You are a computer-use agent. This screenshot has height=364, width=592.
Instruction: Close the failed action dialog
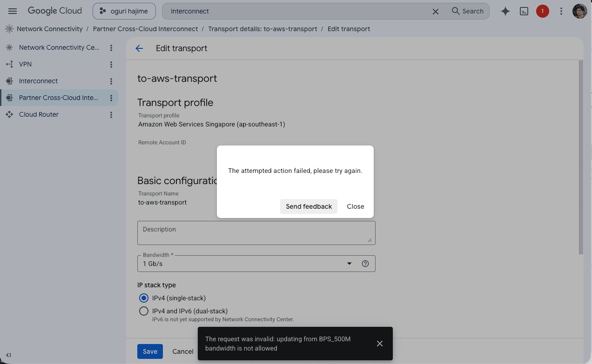click(356, 206)
